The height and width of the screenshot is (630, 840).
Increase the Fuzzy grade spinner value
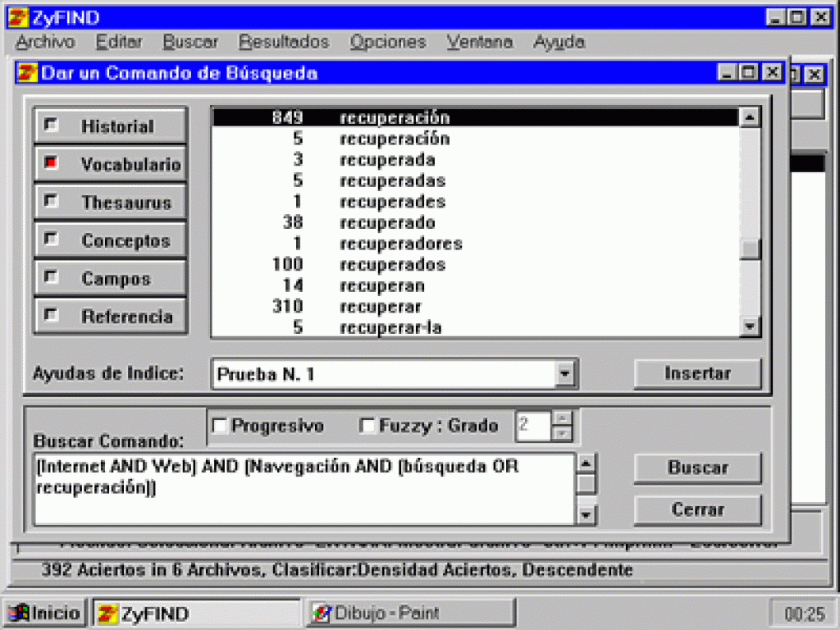pos(562,419)
